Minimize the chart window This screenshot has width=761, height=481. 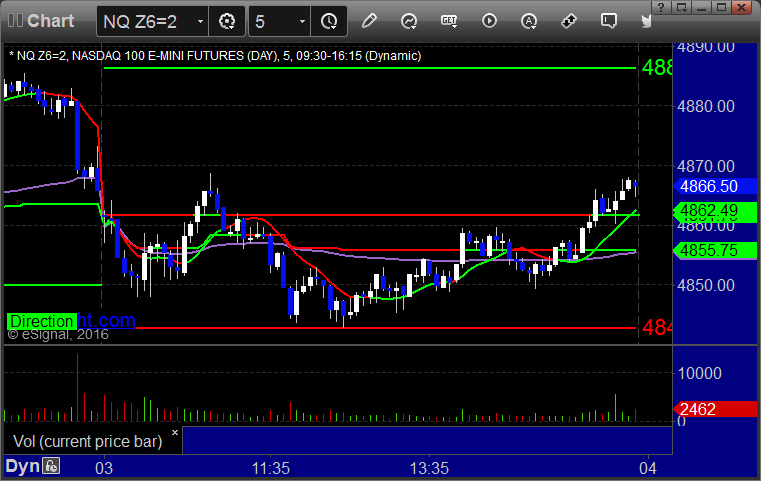701,7
